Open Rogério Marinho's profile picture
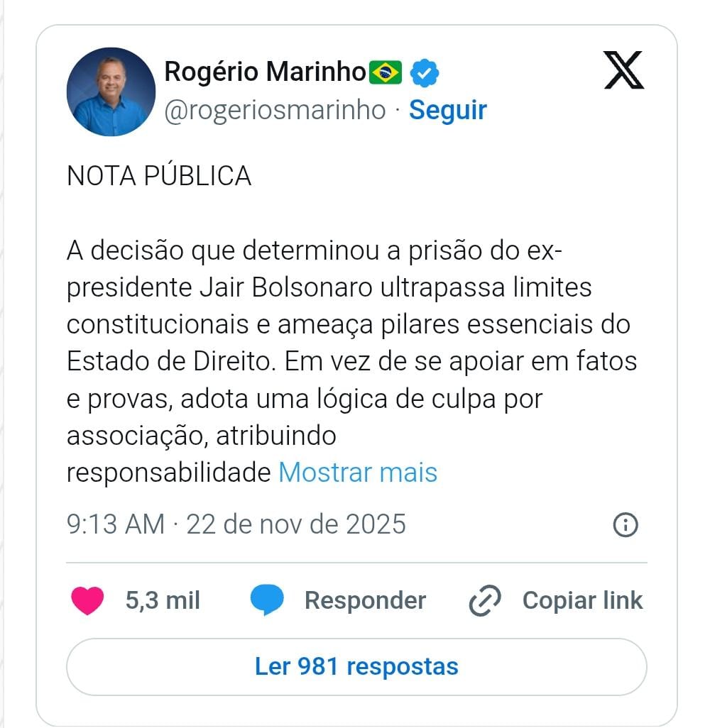This screenshot has height=728, width=710. 111,92
